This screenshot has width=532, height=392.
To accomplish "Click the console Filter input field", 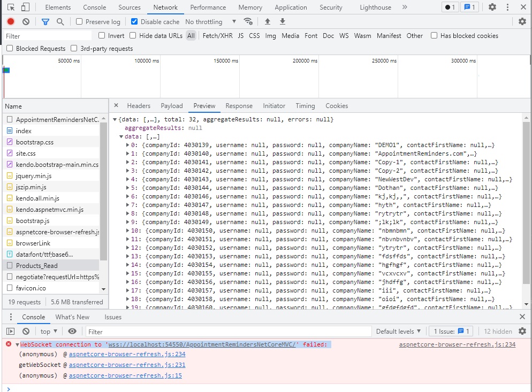I will pos(228,332).
